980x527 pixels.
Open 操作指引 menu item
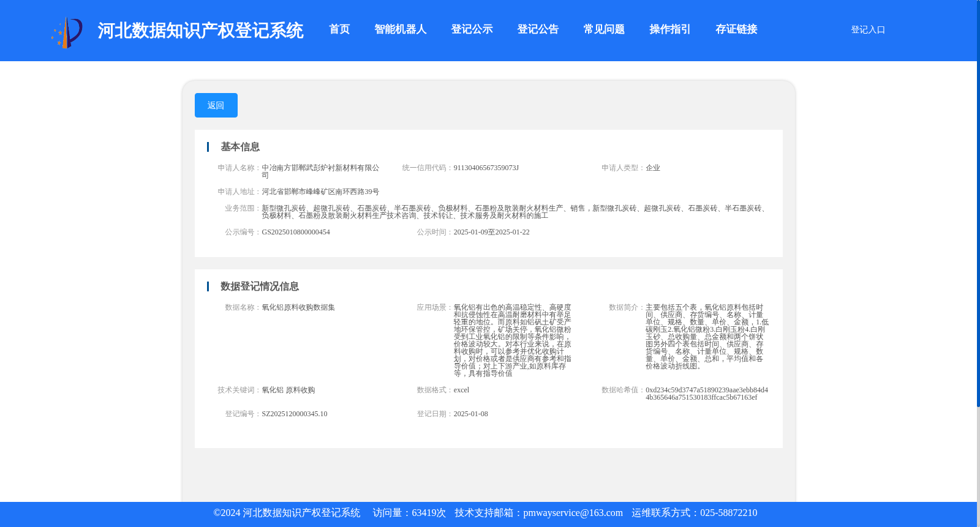pos(670,29)
